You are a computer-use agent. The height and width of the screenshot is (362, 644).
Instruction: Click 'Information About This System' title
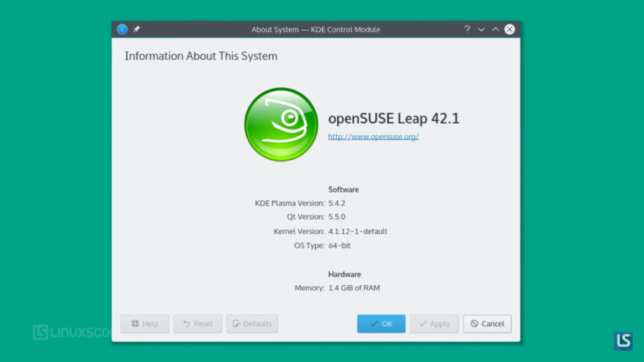point(201,56)
